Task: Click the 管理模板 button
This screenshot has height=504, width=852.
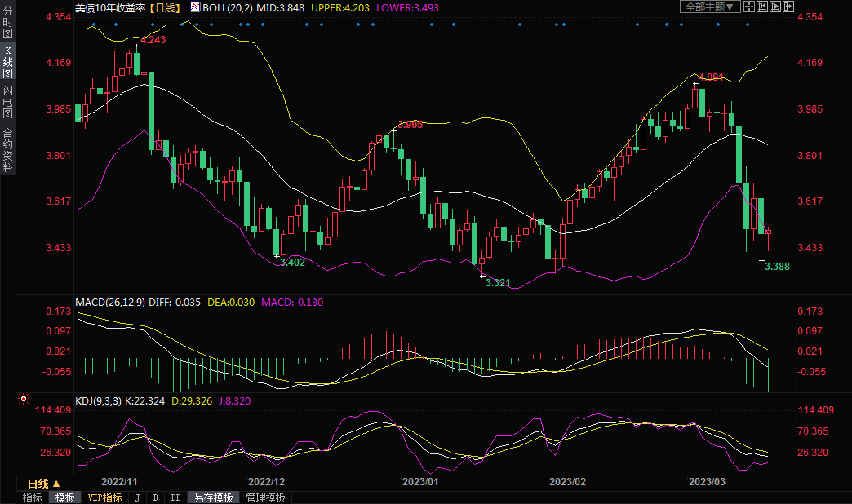Action: pyautogui.click(x=266, y=497)
